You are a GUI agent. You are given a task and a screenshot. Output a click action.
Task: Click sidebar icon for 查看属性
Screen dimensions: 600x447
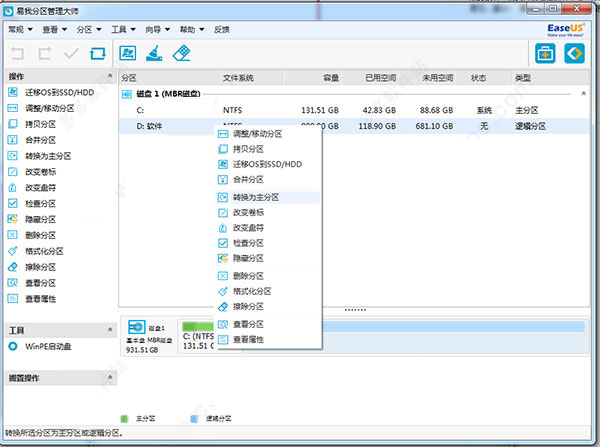point(13,299)
